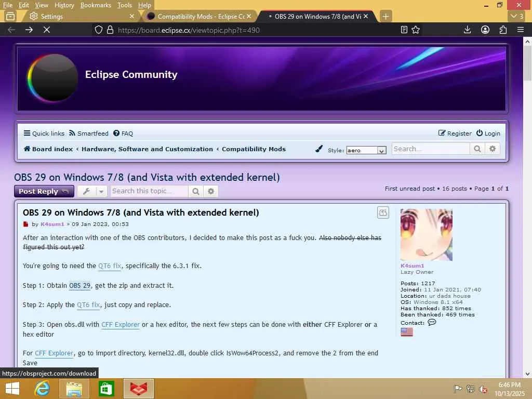
Task: Click the unread post icon before author name
Action: click(x=26, y=224)
